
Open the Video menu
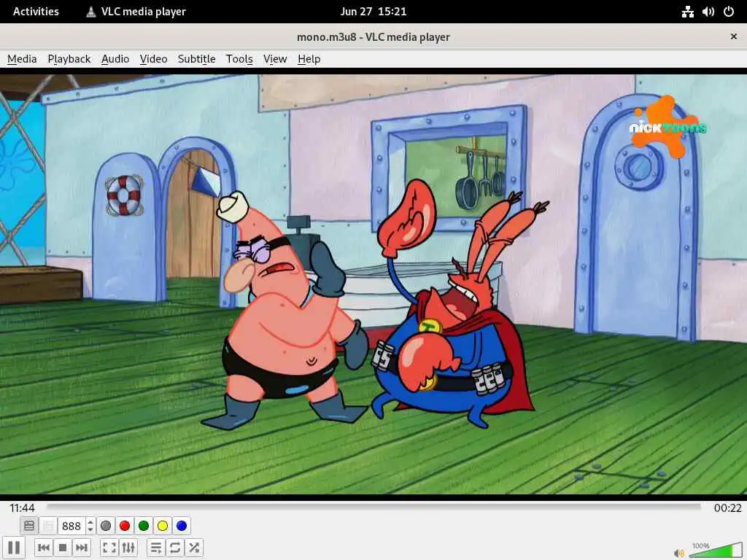[153, 59]
